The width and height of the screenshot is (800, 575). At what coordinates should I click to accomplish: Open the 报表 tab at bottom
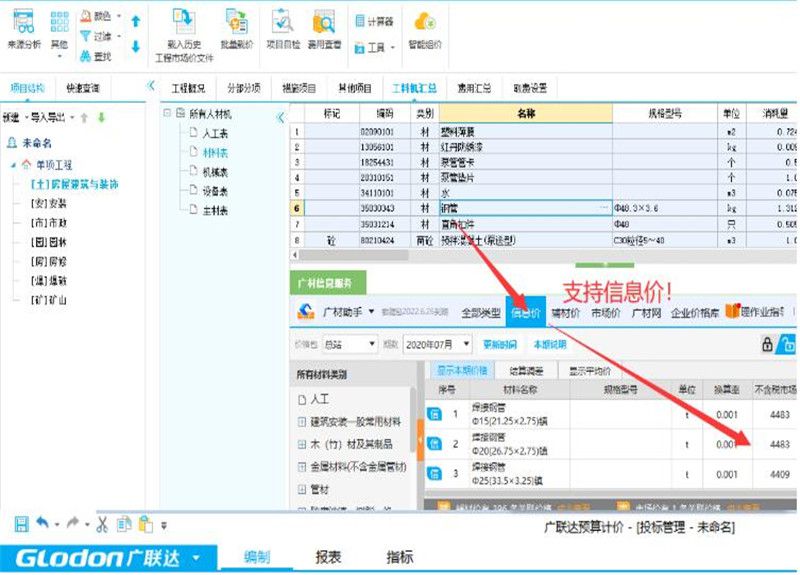328,557
